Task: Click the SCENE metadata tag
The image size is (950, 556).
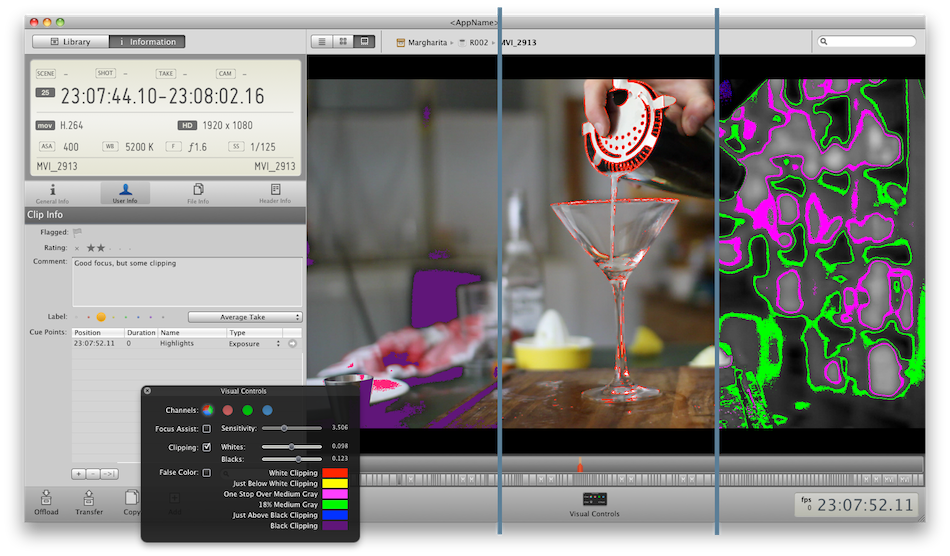Action: click(x=46, y=73)
